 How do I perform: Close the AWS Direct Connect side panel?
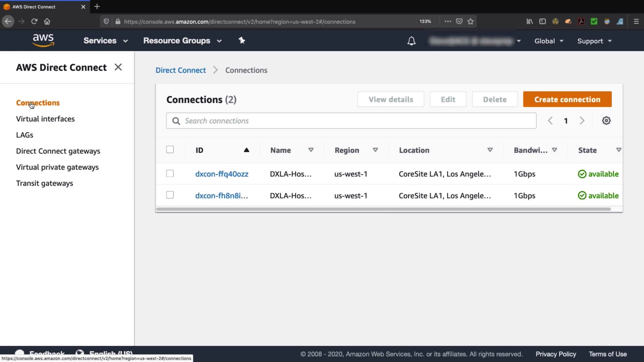tap(118, 67)
